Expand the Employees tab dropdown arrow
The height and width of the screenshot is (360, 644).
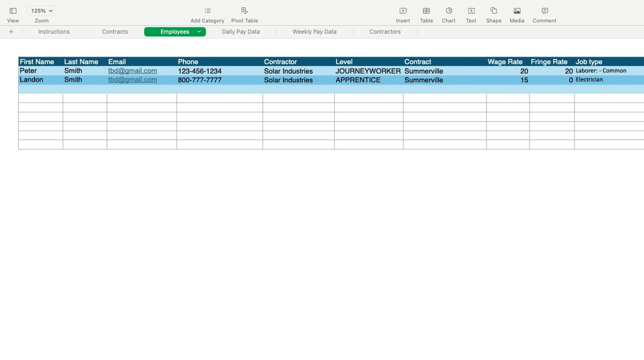point(199,32)
